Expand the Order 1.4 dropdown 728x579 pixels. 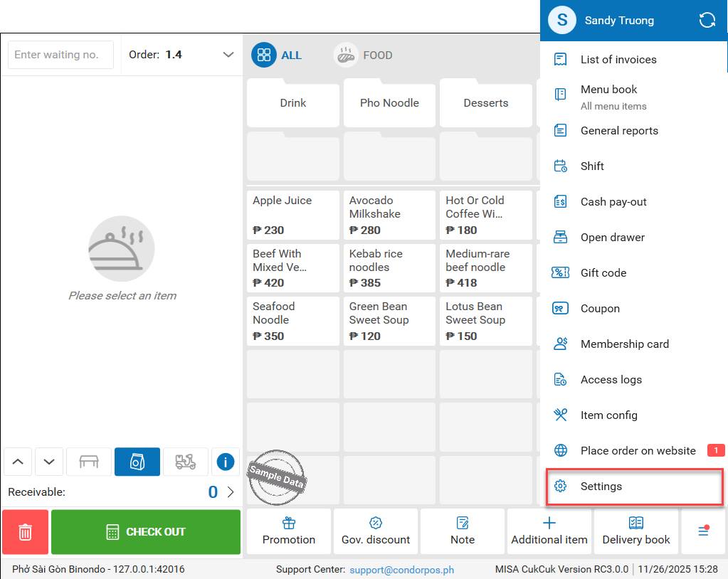click(228, 55)
